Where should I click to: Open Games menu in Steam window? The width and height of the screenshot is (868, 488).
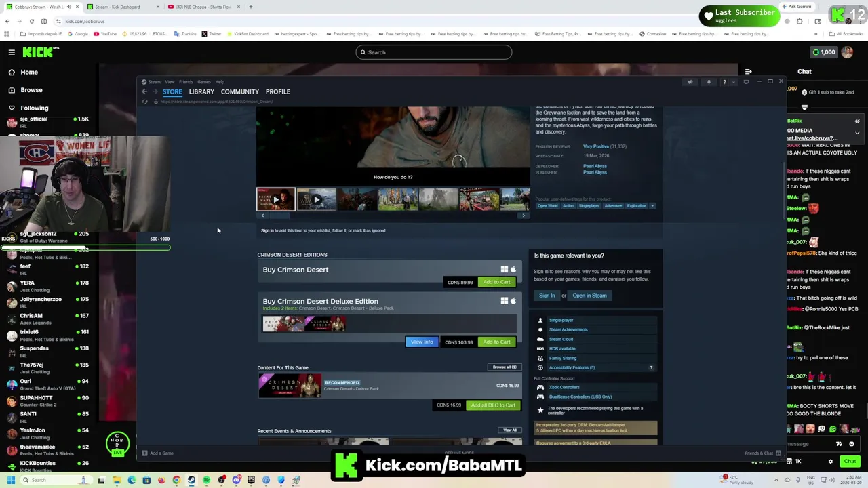tap(204, 82)
